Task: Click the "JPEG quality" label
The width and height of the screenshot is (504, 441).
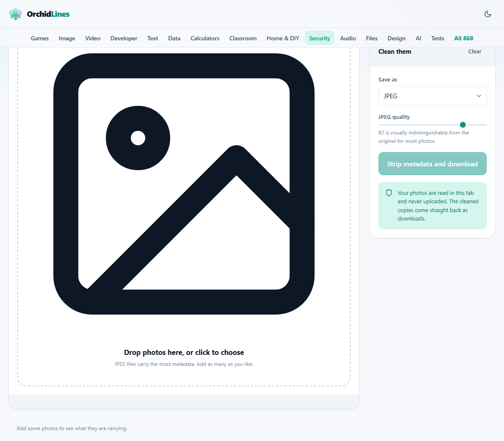Action: (394, 117)
